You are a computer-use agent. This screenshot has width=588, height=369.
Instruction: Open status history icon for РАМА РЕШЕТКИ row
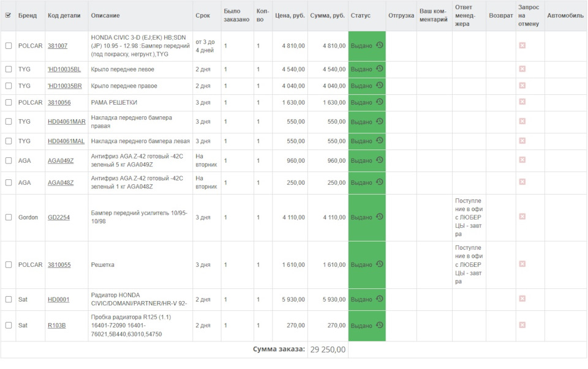(x=380, y=102)
